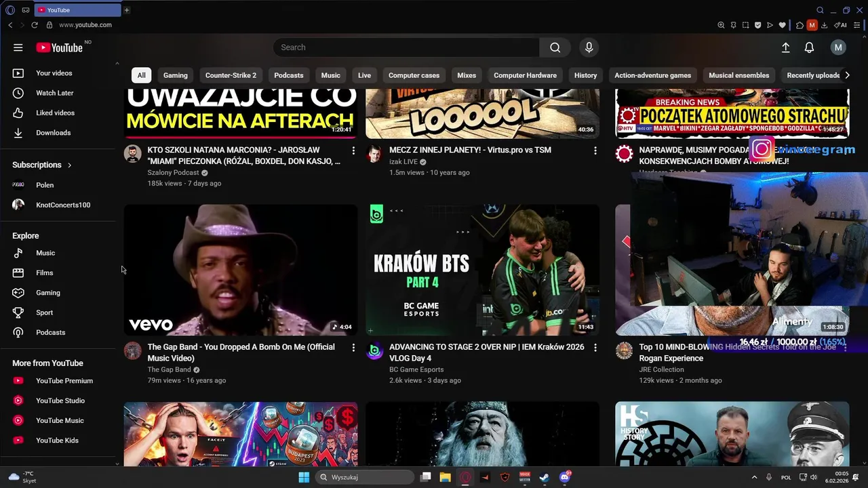868x488 pixels.
Task: Open the account avatar 'M' menu
Action: pos(838,47)
